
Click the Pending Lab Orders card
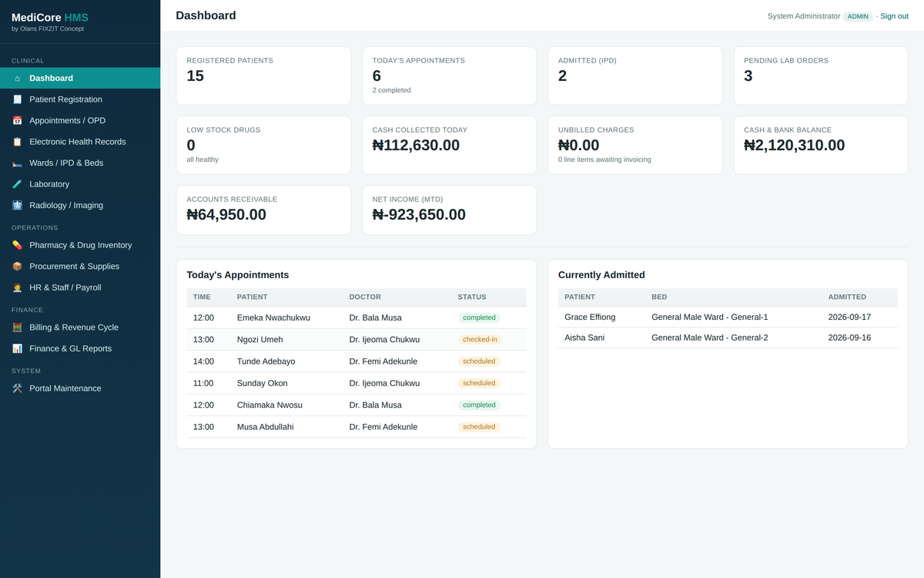coord(821,76)
